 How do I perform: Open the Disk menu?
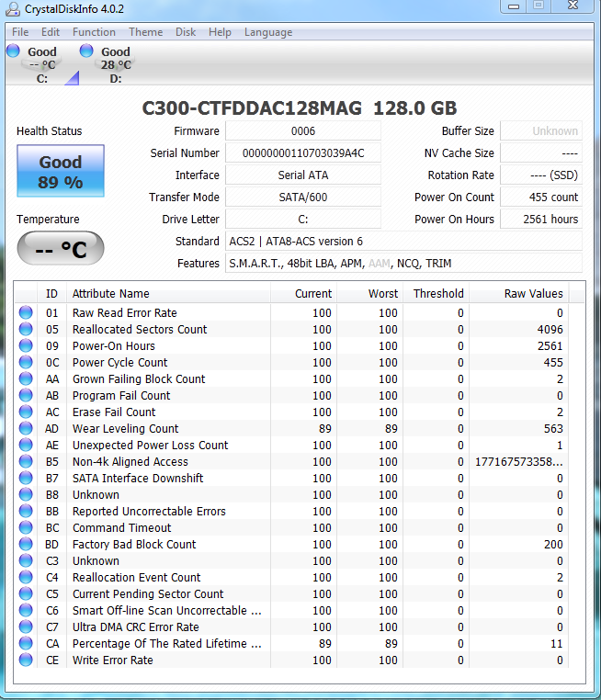point(186,32)
